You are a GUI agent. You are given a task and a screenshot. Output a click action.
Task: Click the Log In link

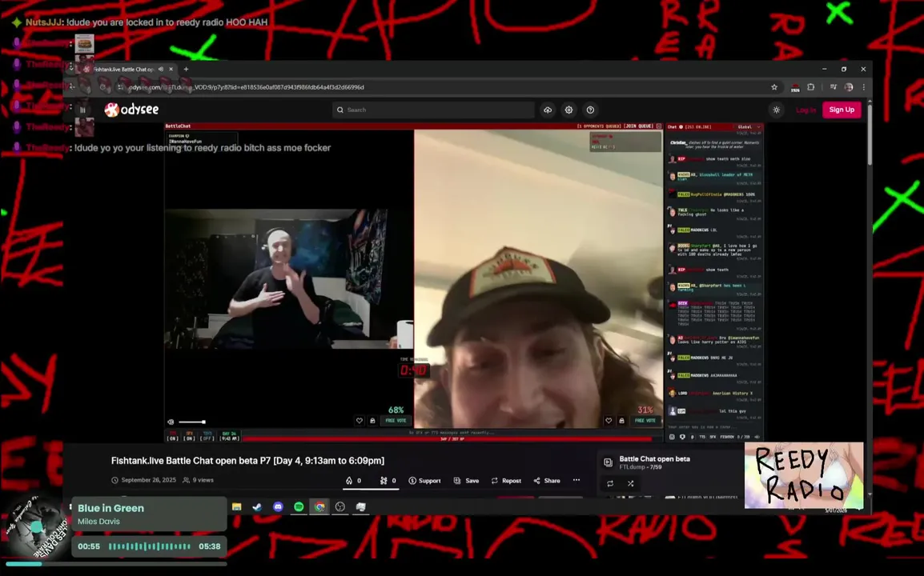[x=805, y=110]
